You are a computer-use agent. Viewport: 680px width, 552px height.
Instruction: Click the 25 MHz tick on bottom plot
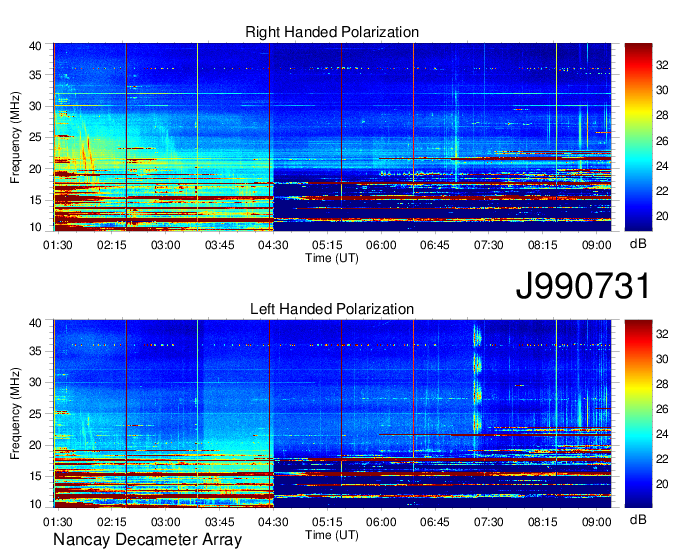pos(35,414)
